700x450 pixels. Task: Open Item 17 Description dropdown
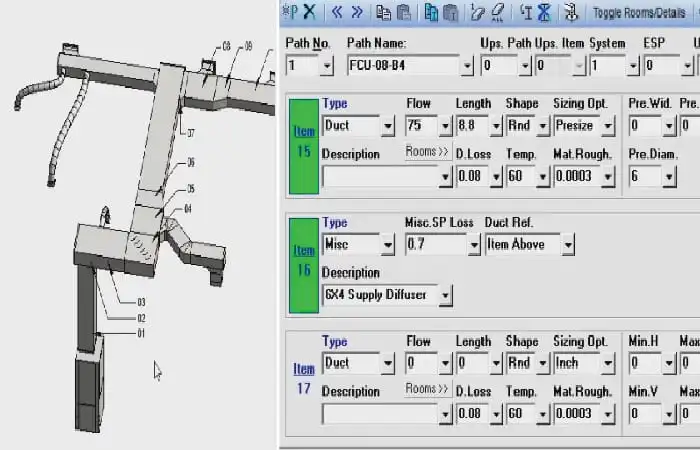click(445, 415)
